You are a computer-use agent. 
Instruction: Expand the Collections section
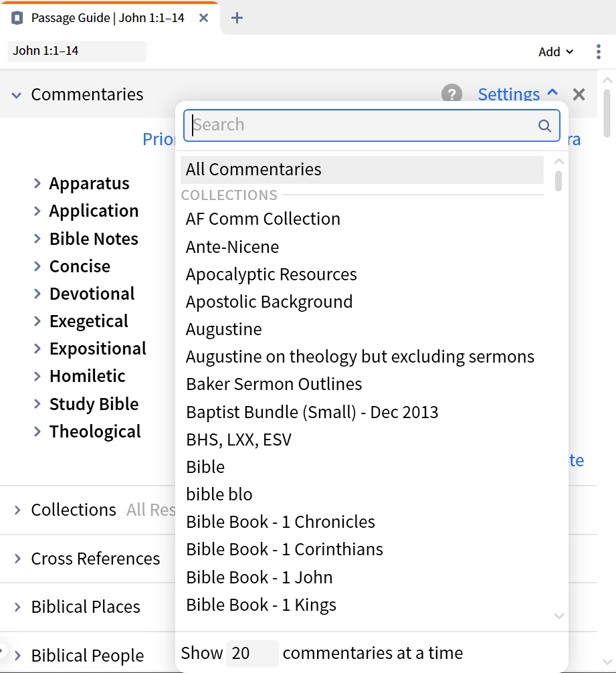click(x=17, y=510)
